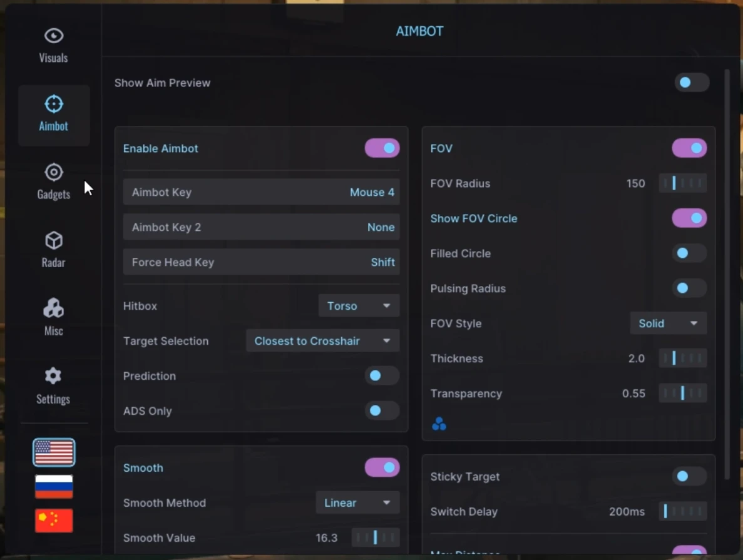Expand Target Selection dropdown
743x560 pixels.
323,340
